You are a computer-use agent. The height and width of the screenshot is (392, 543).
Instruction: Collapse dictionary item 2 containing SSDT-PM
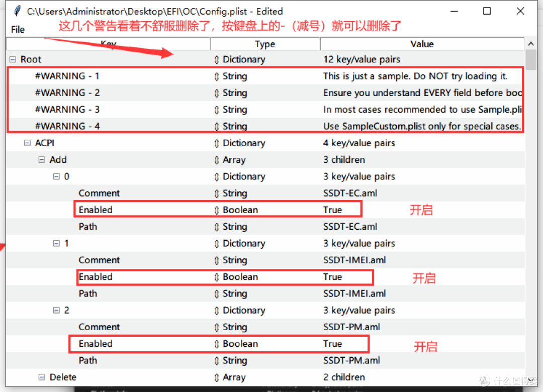tap(56, 310)
